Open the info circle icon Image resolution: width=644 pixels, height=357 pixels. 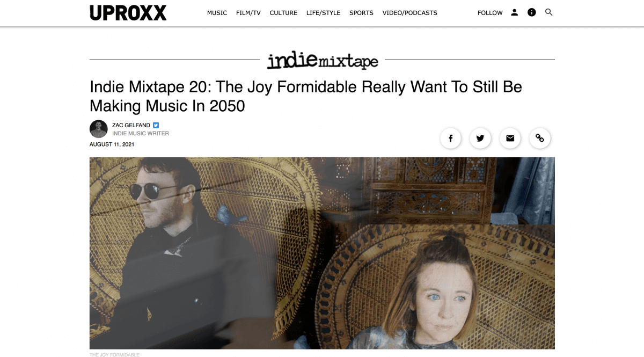(531, 12)
